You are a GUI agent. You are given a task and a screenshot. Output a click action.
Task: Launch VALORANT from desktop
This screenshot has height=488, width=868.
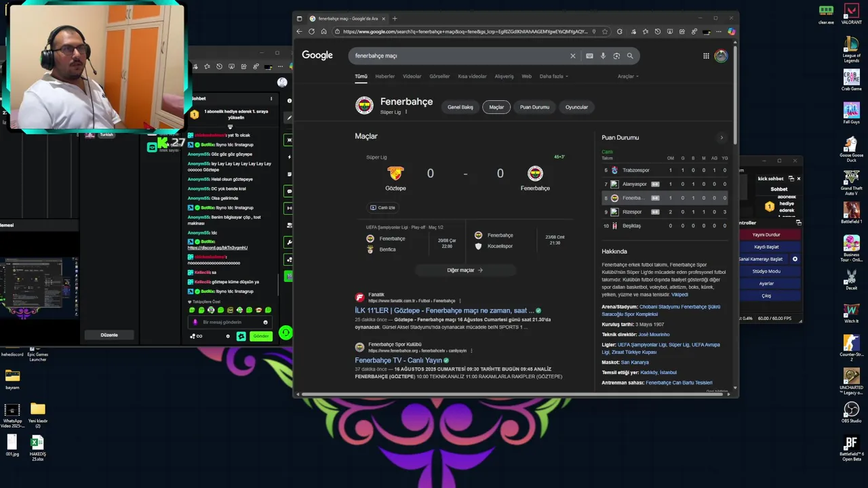pos(851,14)
